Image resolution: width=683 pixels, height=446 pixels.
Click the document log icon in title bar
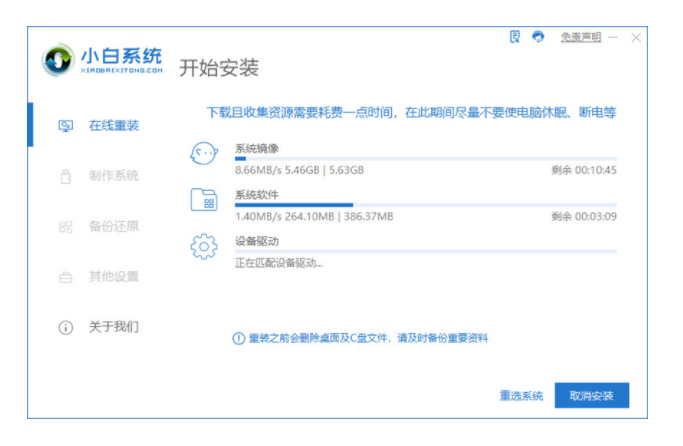click(515, 37)
